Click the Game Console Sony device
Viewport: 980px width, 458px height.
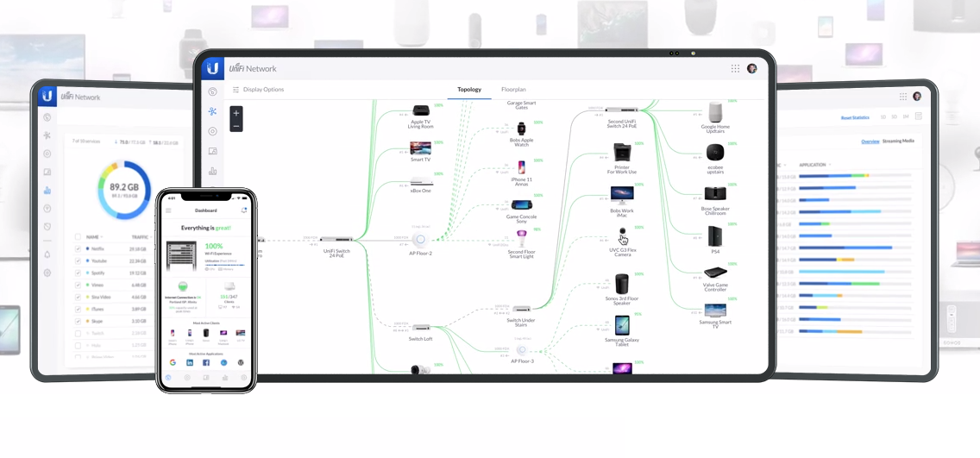[521, 210]
